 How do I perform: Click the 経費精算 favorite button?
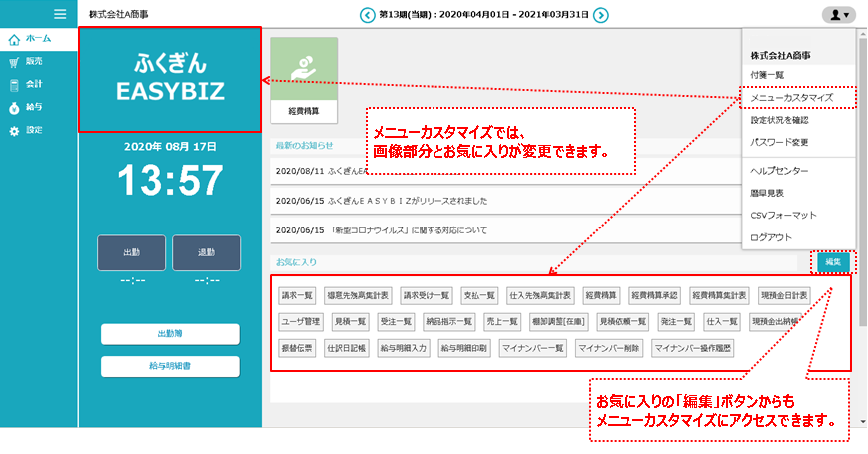[601, 295]
